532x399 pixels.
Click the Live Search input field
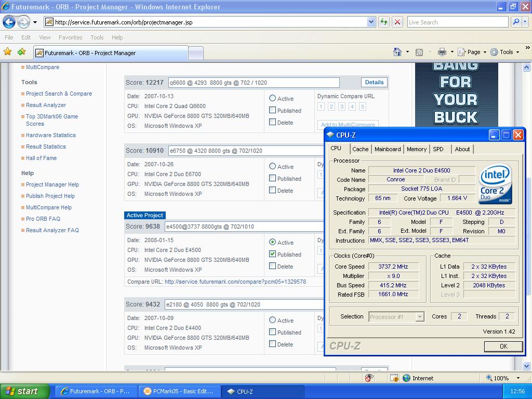(457, 22)
